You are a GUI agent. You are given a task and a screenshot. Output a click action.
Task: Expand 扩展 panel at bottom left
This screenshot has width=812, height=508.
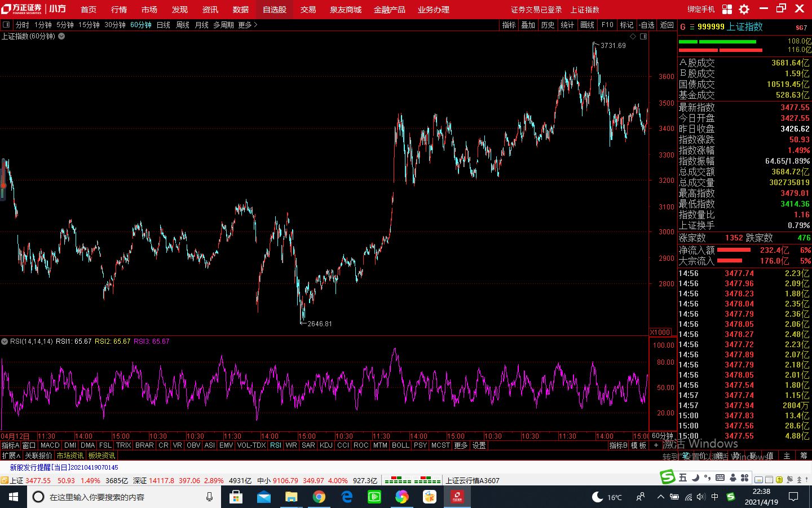click(x=11, y=456)
